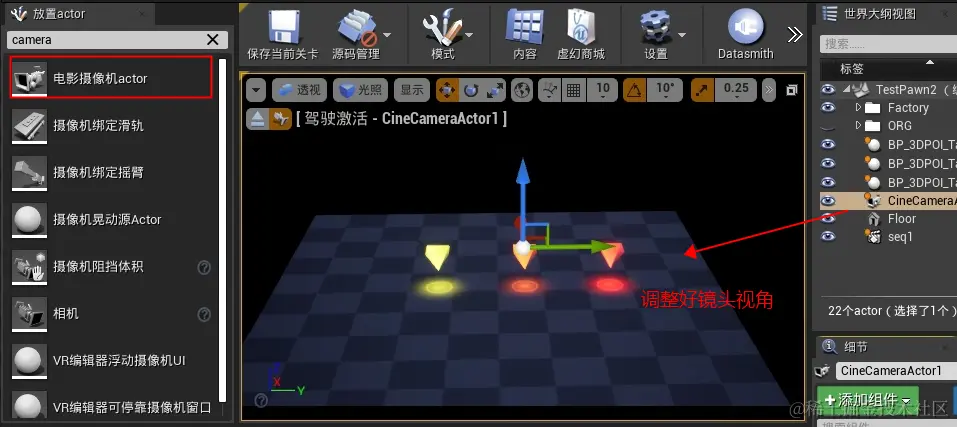The image size is (957, 427).
Task: Select the rotate gizmo mode
Action: tap(471, 91)
